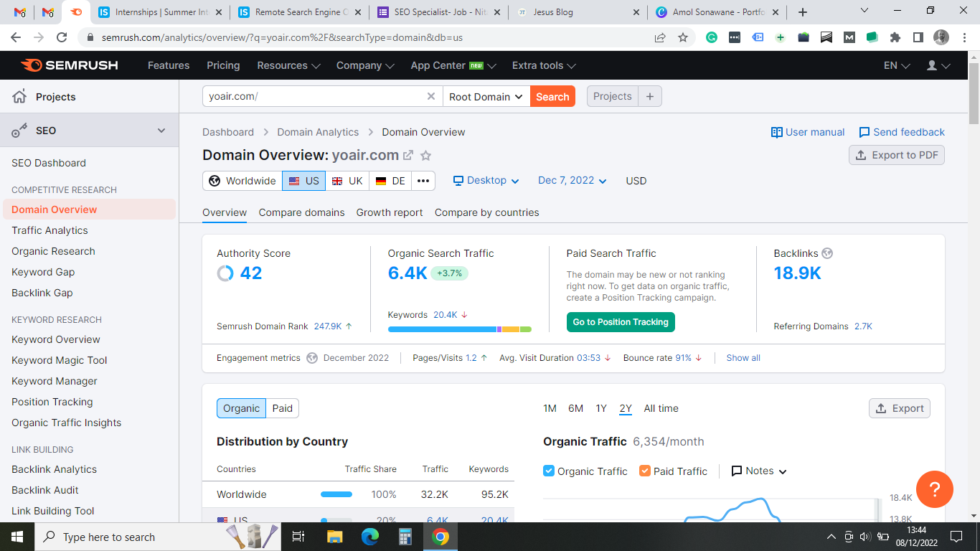
Task: Launch File Explorer from taskbar
Action: pyautogui.click(x=334, y=537)
